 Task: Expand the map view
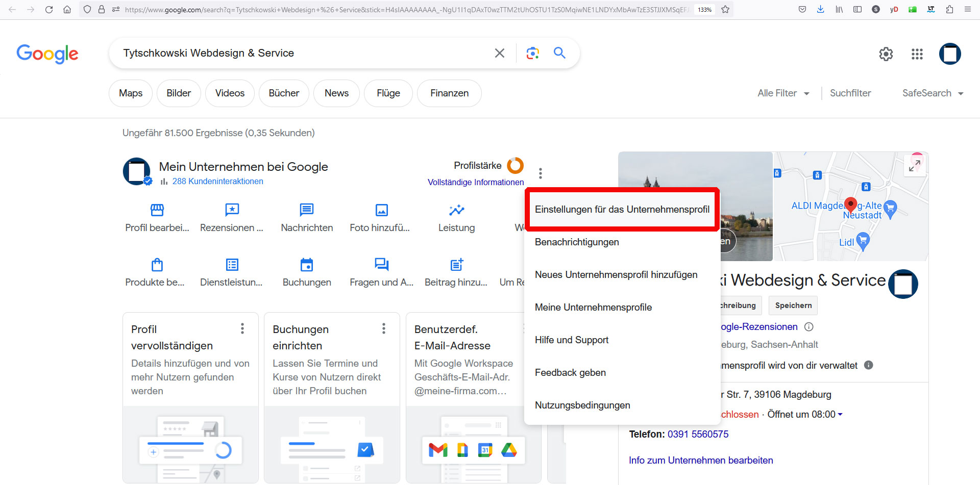tap(915, 165)
